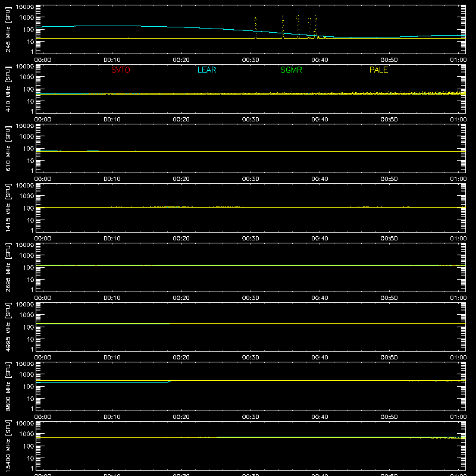
Task: Click the 10 tick value on 8800 MHz axis
Action: point(30,399)
